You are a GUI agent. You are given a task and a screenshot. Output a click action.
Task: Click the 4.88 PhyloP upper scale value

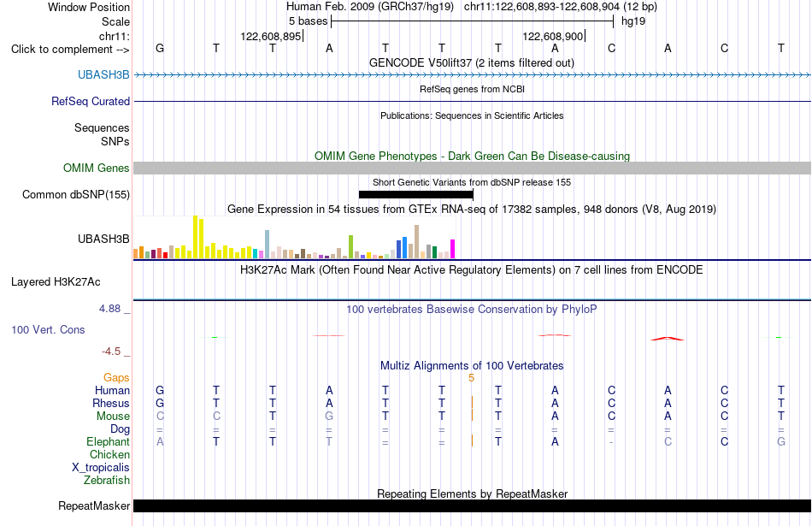pyautogui.click(x=109, y=309)
